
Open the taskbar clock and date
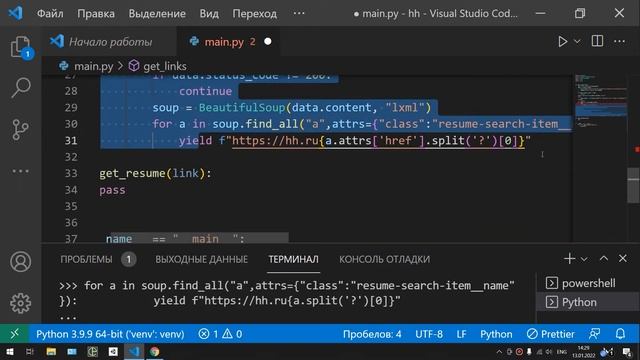click(584, 352)
